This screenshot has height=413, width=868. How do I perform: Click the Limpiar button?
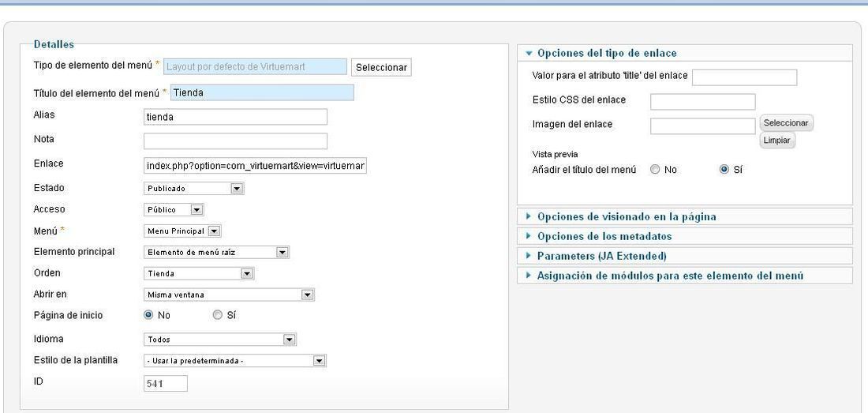(776, 140)
